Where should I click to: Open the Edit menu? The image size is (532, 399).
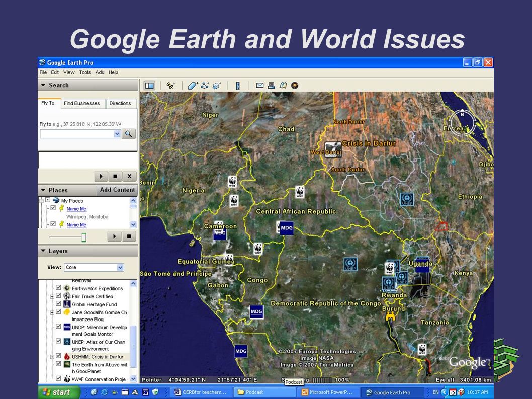[55, 72]
